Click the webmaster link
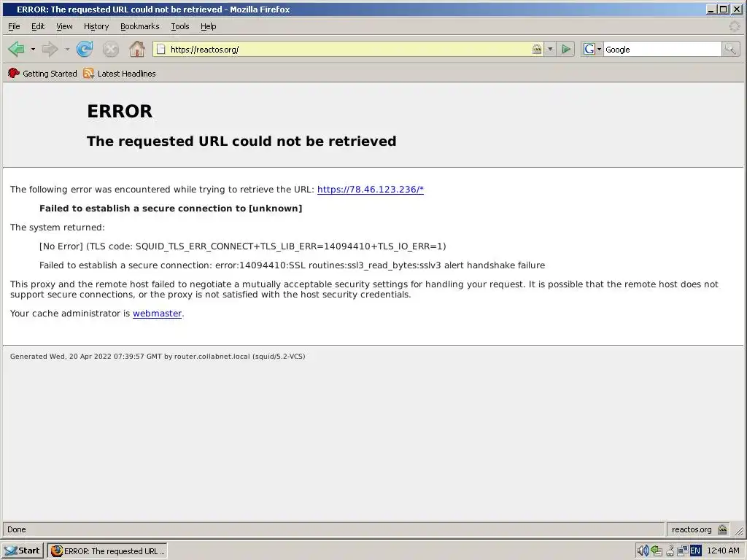This screenshot has width=747, height=560. pos(158,314)
